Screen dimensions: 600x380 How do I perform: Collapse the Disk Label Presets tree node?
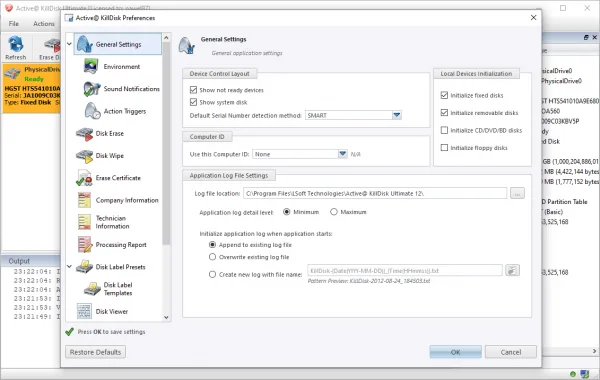pos(69,267)
